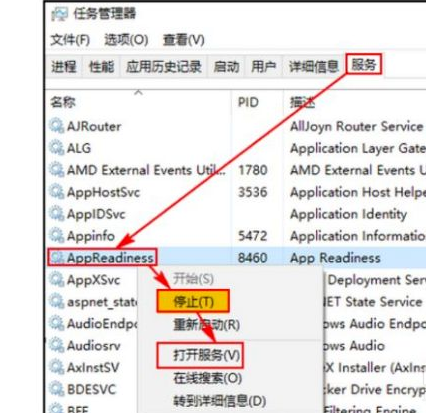Image resolution: width=426 pixels, height=413 pixels.
Task: Click gear icon beside AMD External Events
Action: coord(57,170)
